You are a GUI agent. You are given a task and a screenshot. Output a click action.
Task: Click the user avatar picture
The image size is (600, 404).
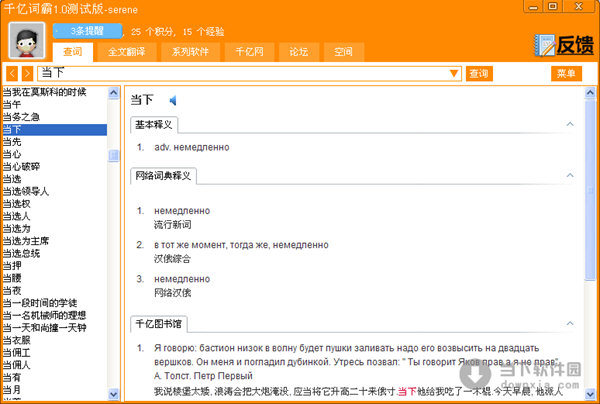27,41
